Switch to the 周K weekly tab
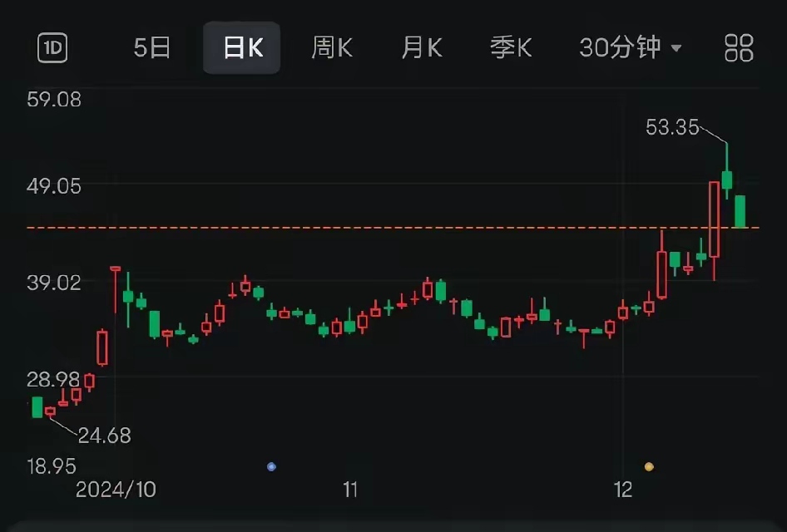Screen dimensions: 787x532 pos(331,47)
